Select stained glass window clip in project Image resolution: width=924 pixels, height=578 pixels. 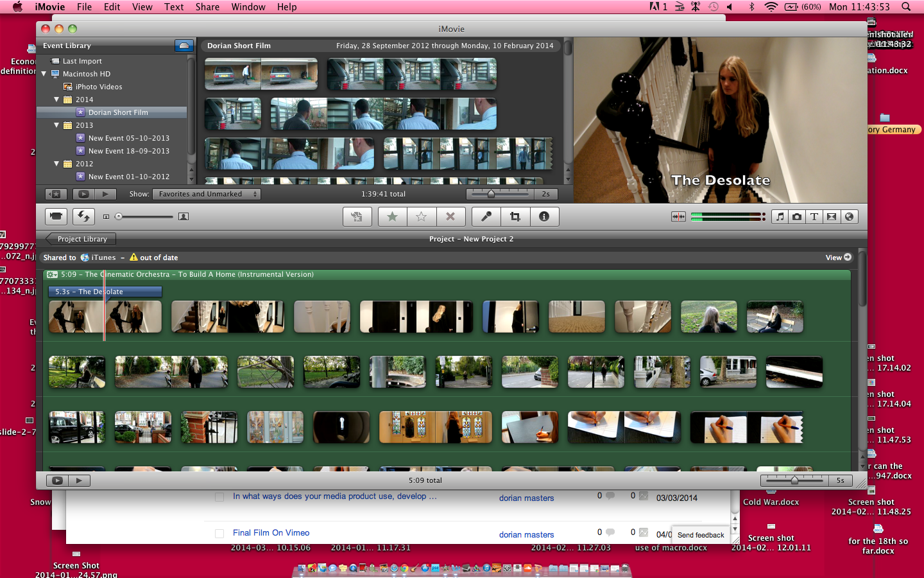436,427
